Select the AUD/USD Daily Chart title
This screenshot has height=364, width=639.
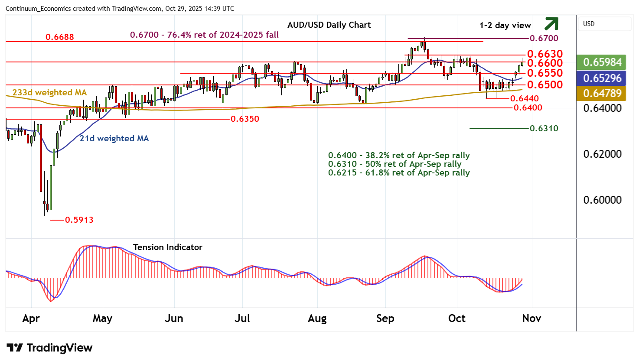tap(329, 25)
